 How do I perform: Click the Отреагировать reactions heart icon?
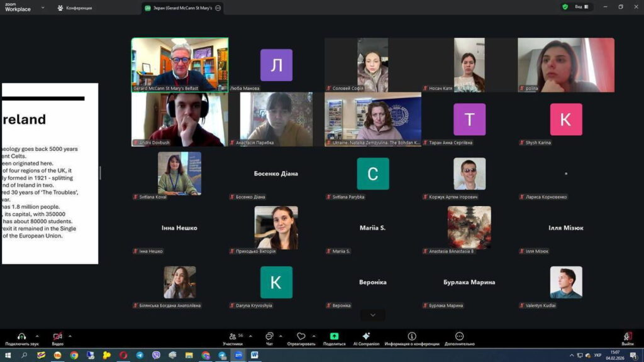click(x=301, y=336)
